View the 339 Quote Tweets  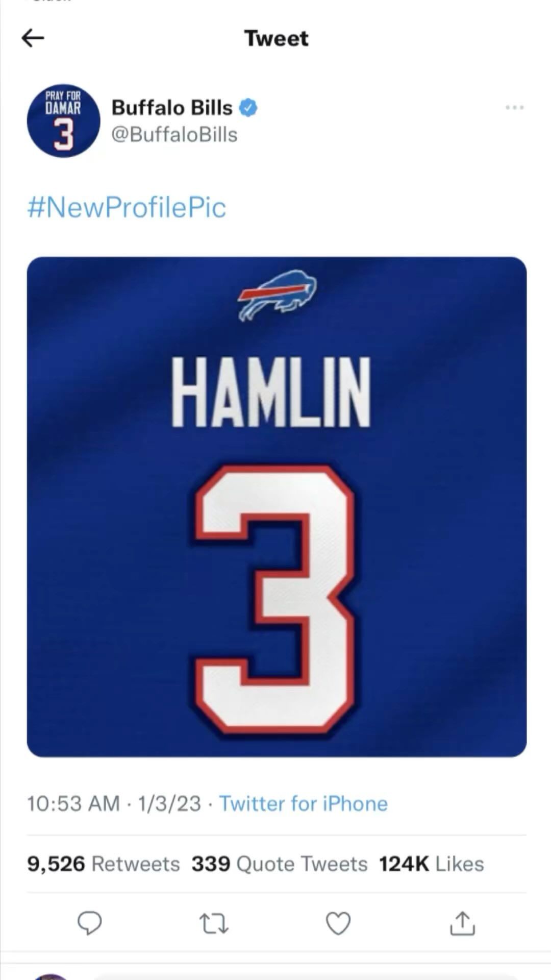(280, 864)
